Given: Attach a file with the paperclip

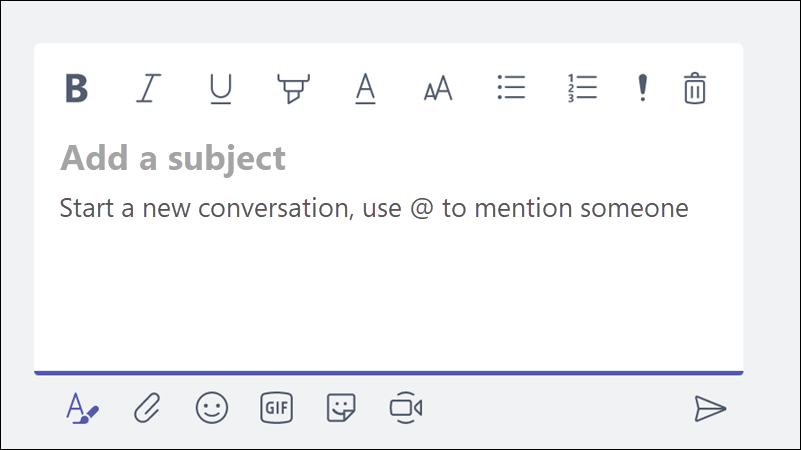Looking at the screenshot, I should click(147, 408).
